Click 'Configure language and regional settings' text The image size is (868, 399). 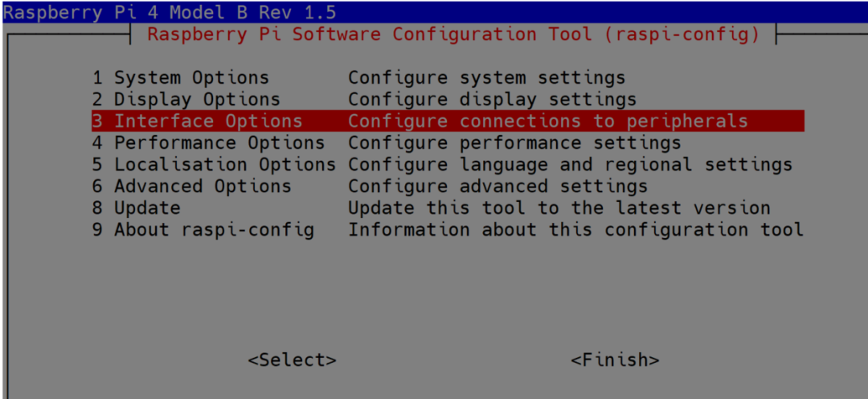tap(570, 165)
